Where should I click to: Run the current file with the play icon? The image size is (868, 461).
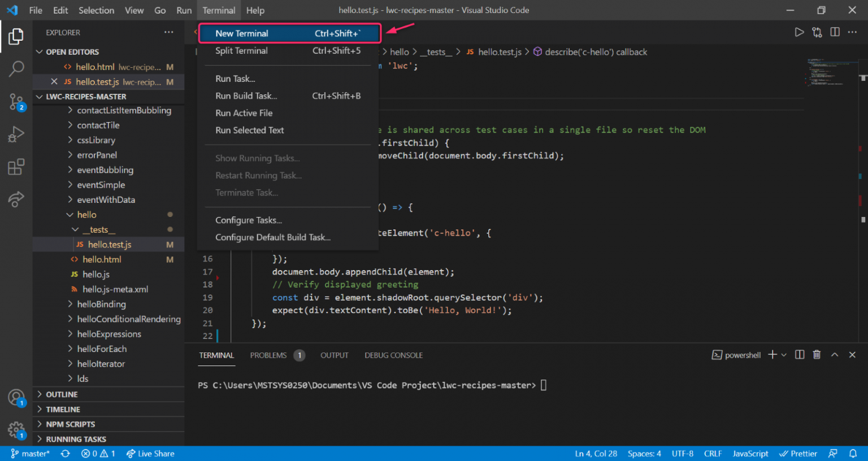799,32
